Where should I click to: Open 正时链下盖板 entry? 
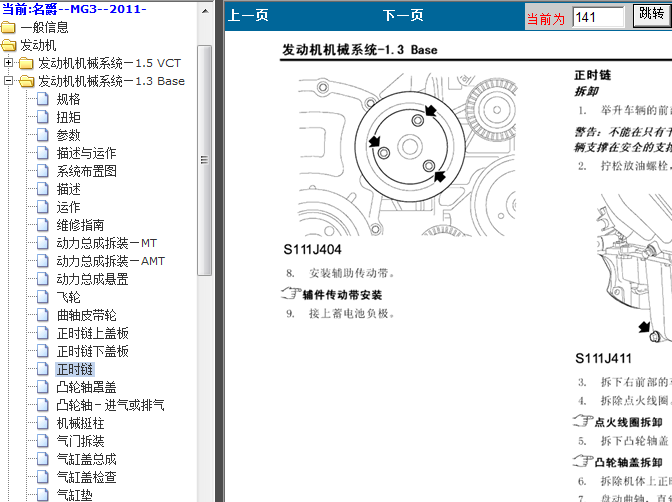(x=92, y=351)
